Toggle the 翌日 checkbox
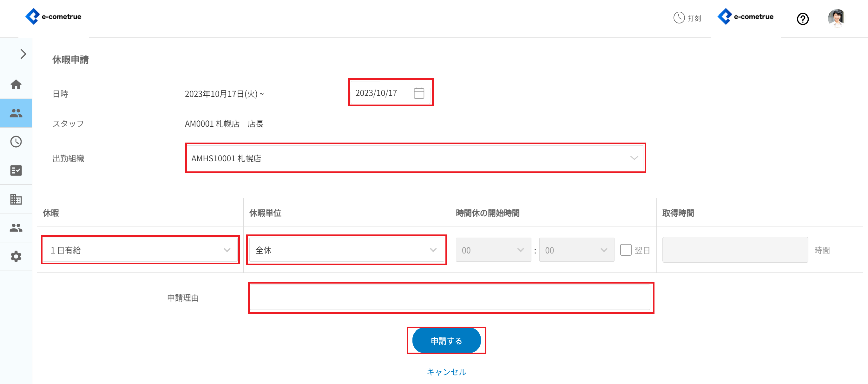The height and width of the screenshot is (384, 868). 625,250
